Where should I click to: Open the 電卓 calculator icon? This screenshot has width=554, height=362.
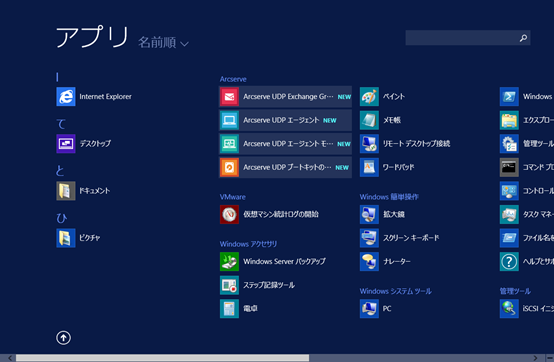pyautogui.click(x=229, y=309)
